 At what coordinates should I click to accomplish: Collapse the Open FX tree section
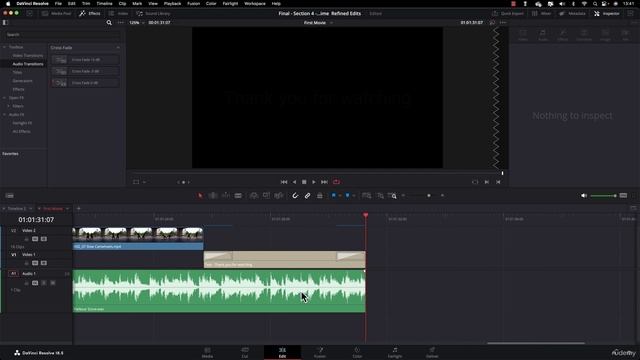coord(4,98)
